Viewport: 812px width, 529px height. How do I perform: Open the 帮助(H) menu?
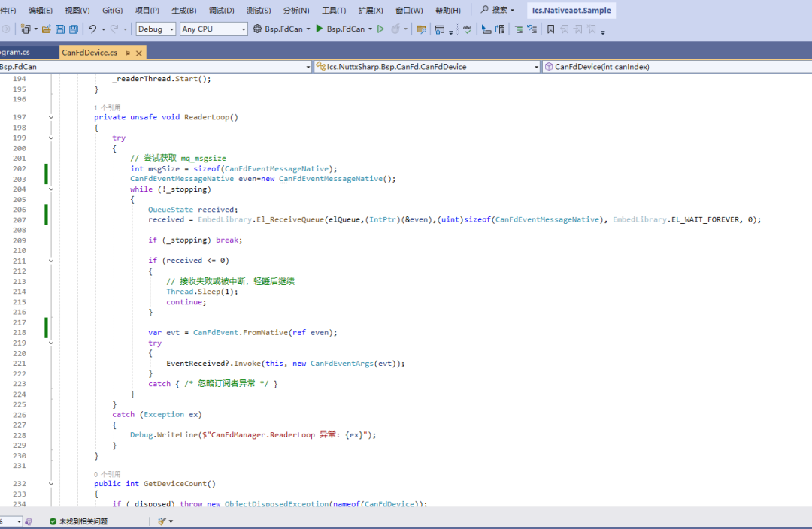[448, 10]
